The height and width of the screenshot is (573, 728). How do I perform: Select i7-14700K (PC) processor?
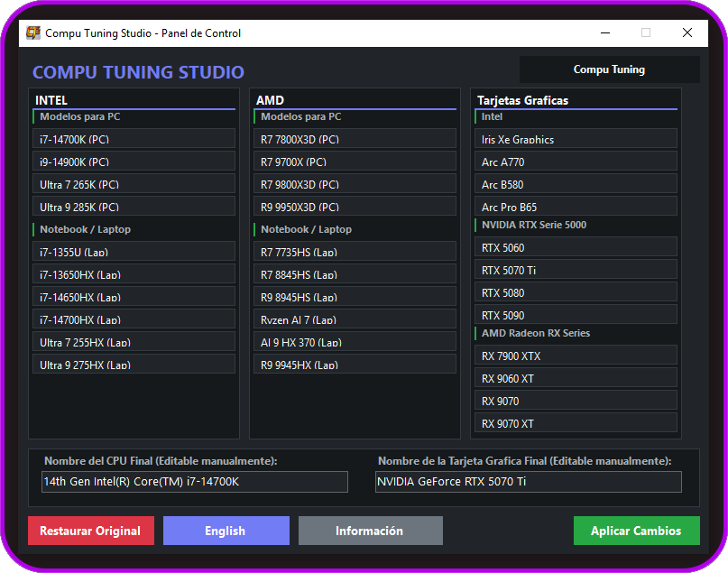click(x=134, y=138)
